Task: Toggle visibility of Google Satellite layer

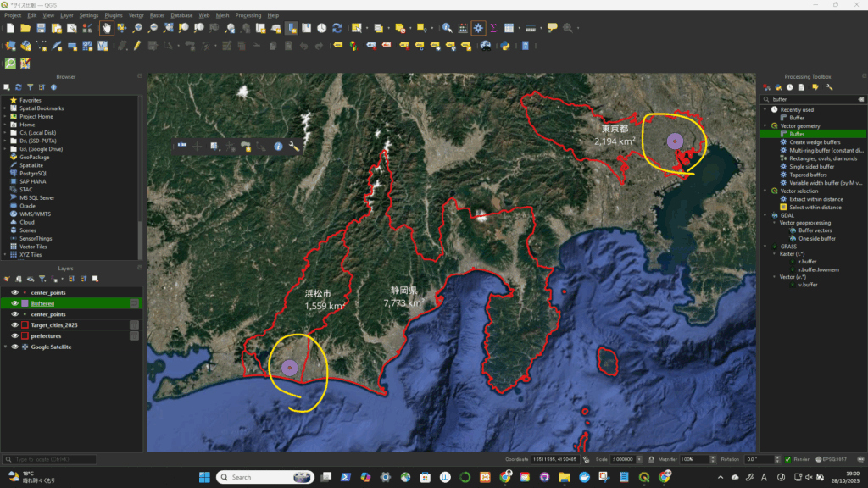Action: click(x=14, y=347)
